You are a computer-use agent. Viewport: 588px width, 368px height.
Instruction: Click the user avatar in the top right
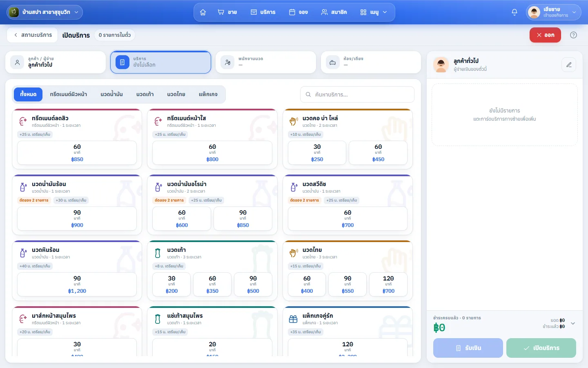click(x=534, y=12)
